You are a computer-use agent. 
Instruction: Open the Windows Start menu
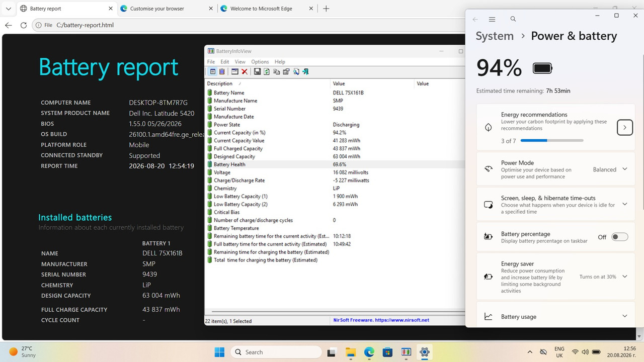[220, 352]
